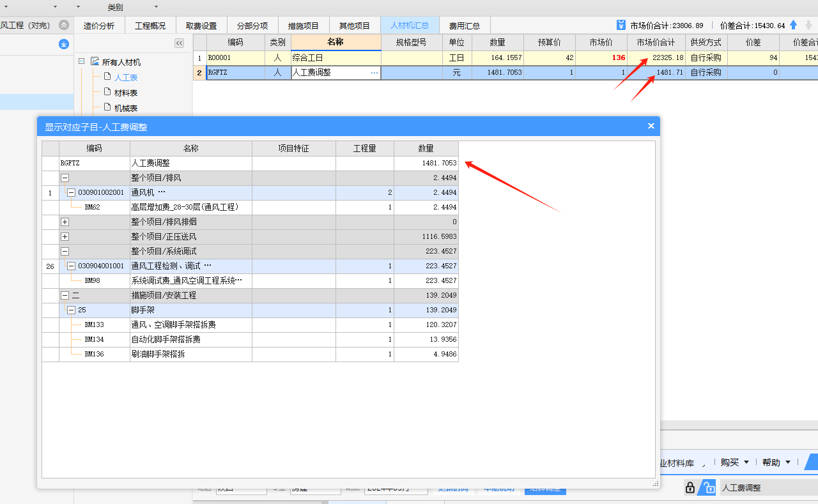The width and height of the screenshot is (818, 504).
Task: Click the 人工费调整 field at bottom right
Action: [x=769, y=487]
